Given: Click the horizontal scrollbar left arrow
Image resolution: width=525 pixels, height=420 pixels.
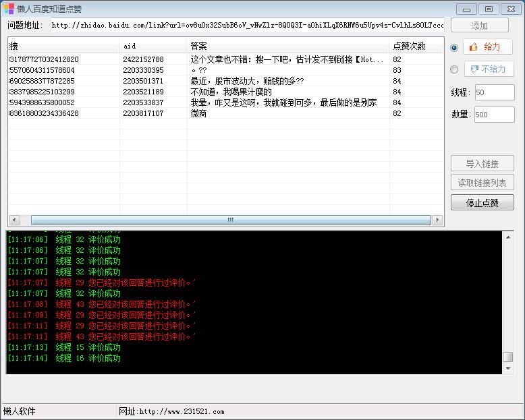Looking at the screenshot, I should coord(14,220).
